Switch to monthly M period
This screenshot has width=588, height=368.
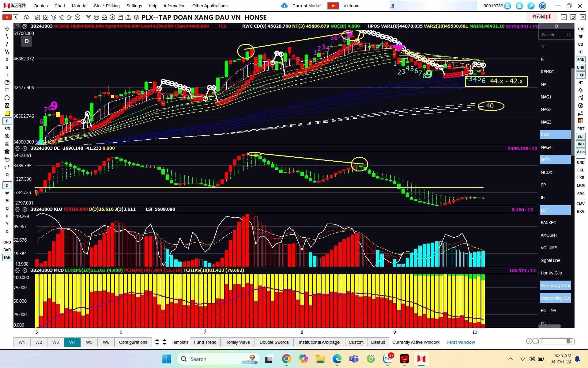7,201
